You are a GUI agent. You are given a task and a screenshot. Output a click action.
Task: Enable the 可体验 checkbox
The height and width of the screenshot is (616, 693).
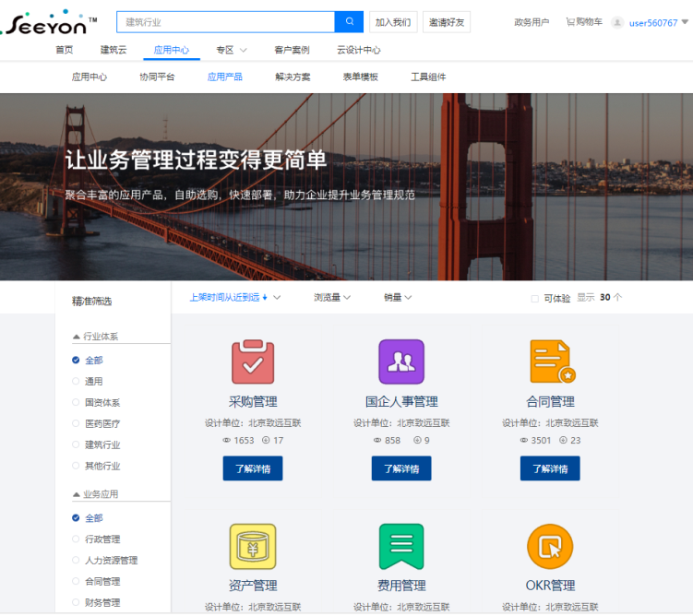[535, 299]
